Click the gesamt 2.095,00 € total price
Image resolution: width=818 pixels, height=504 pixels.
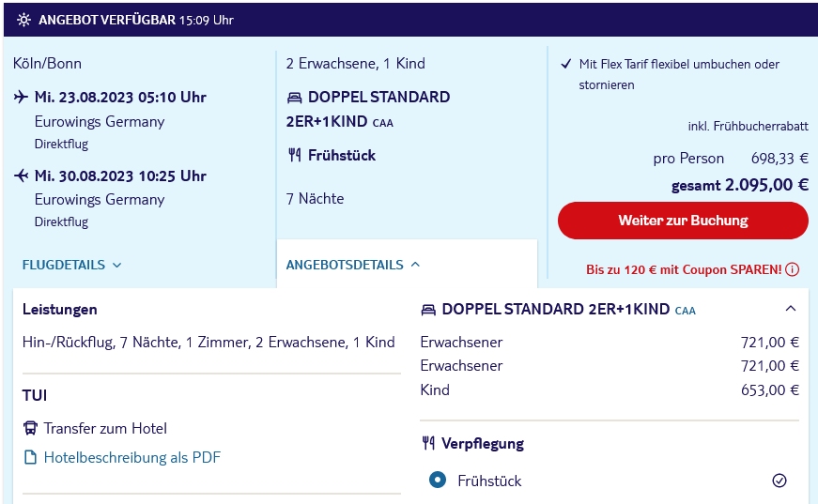(x=740, y=185)
